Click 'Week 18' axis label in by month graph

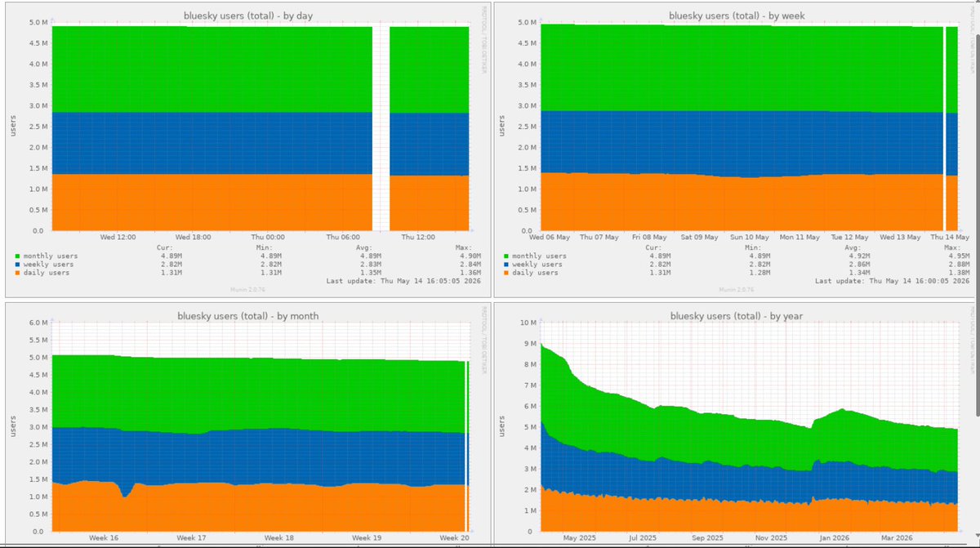pos(278,538)
